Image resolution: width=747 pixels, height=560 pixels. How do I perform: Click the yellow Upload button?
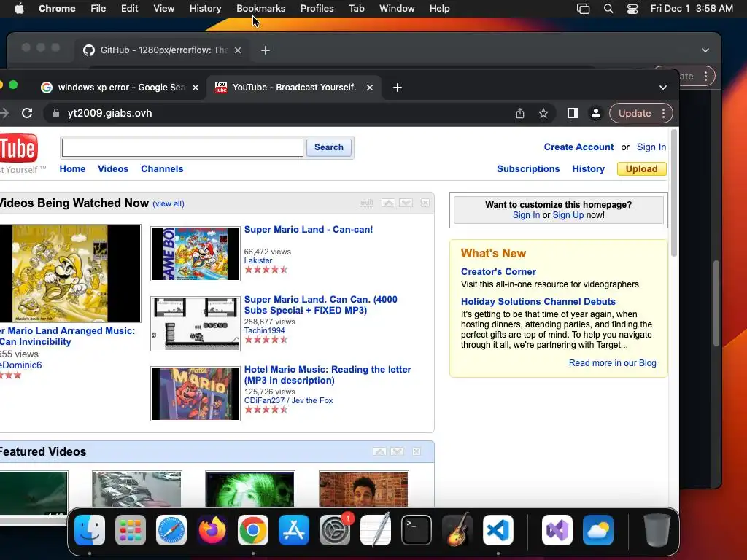(642, 169)
